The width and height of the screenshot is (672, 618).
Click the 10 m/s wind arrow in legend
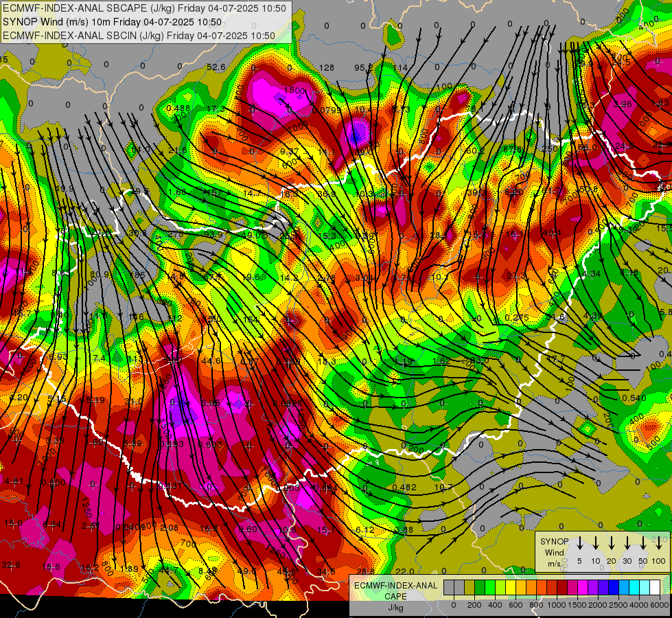(x=596, y=543)
